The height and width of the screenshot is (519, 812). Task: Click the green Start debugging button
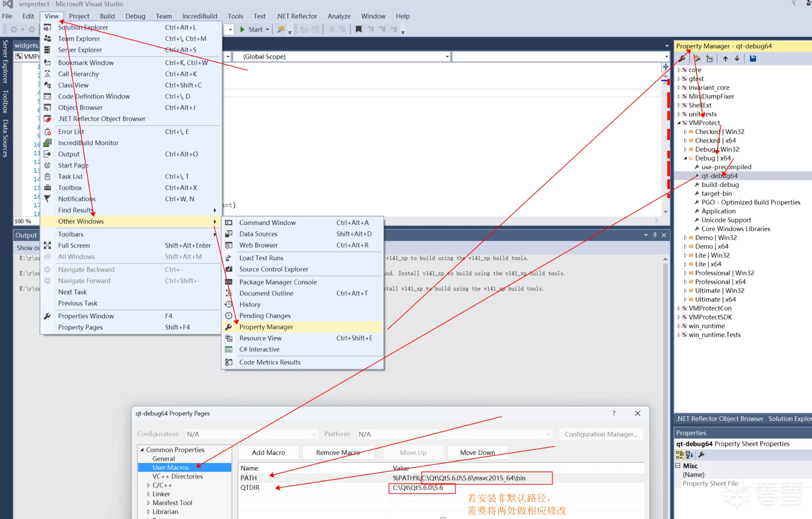(x=251, y=29)
